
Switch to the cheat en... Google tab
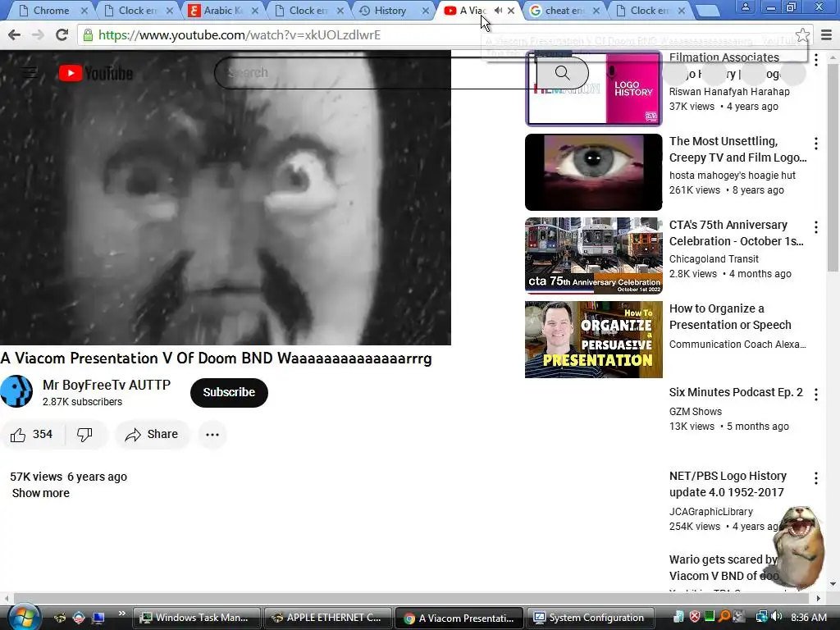[x=565, y=10]
